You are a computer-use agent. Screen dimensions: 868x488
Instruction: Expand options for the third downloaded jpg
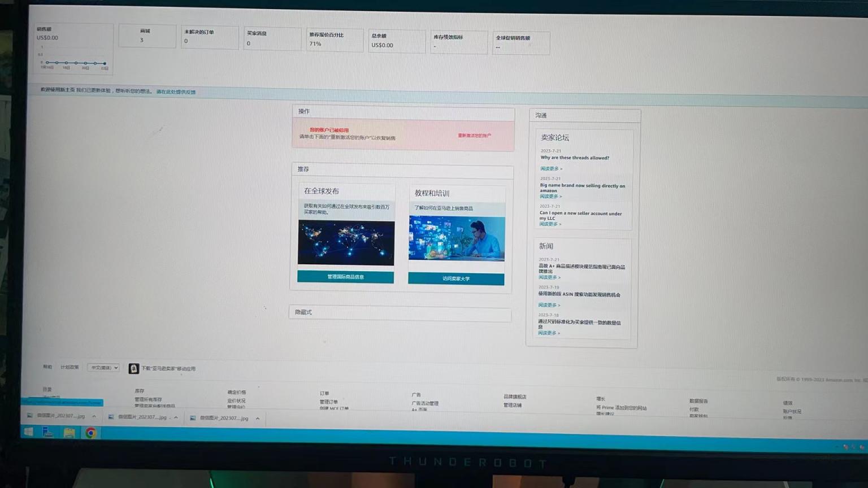click(258, 419)
